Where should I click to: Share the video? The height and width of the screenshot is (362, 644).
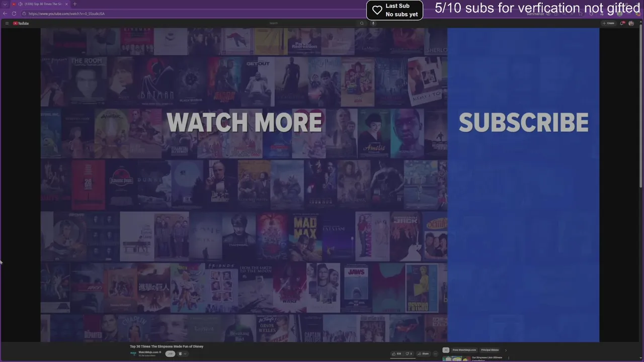[x=423, y=353]
